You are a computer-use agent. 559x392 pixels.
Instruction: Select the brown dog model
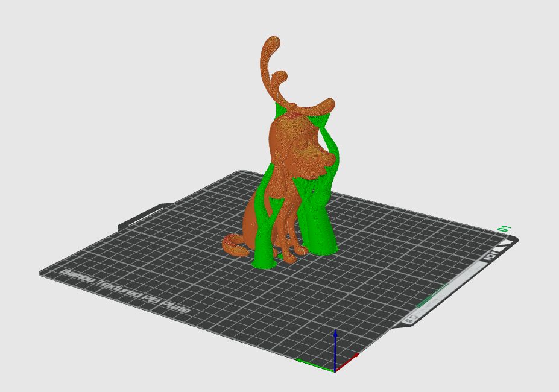tap(291, 150)
